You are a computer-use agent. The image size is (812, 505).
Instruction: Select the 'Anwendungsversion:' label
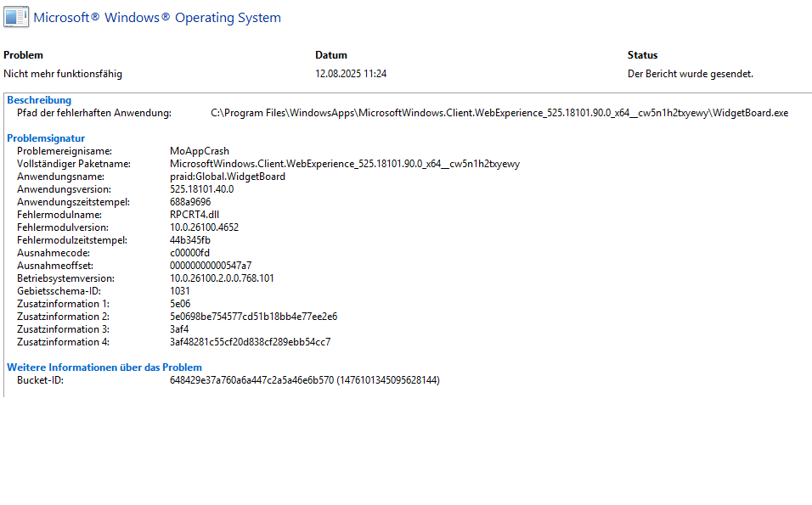coord(64,189)
